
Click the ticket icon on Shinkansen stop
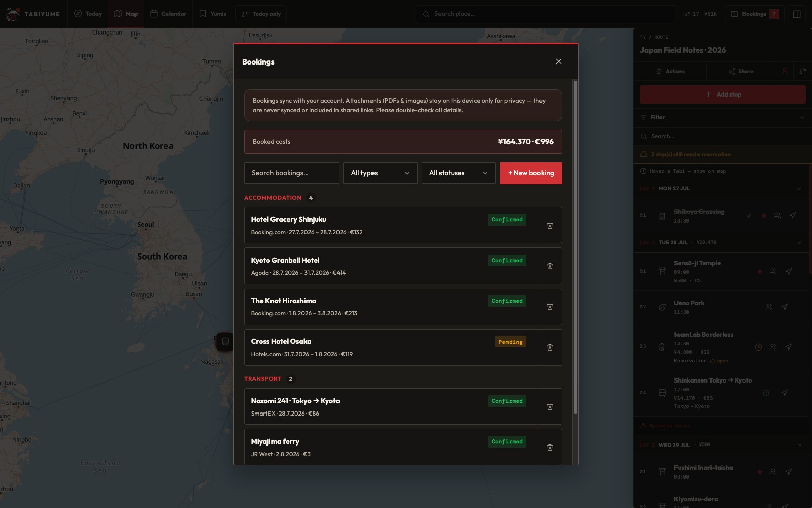(766, 393)
